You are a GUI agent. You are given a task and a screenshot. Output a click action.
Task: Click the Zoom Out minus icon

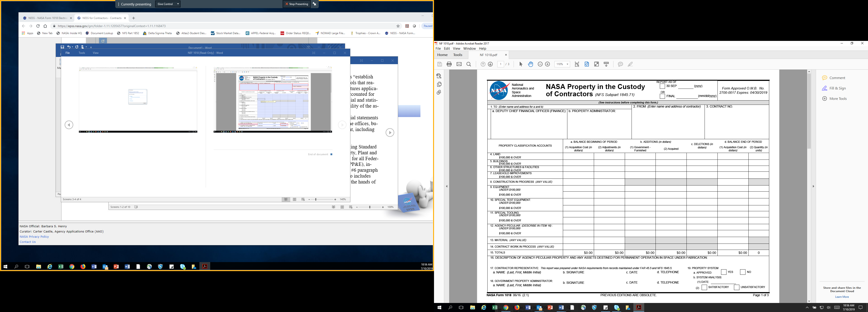click(540, 64)
